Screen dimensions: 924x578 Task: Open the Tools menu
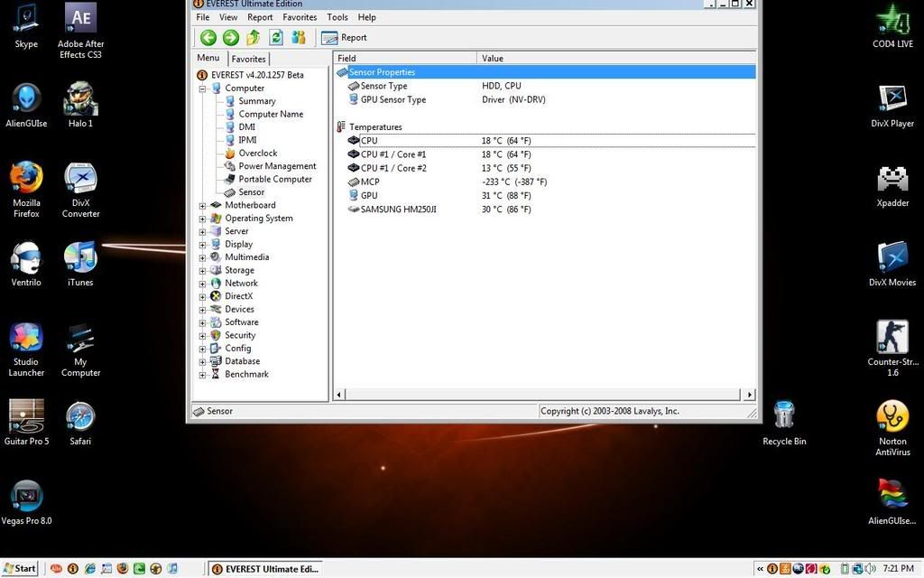(x=337, y=17)
